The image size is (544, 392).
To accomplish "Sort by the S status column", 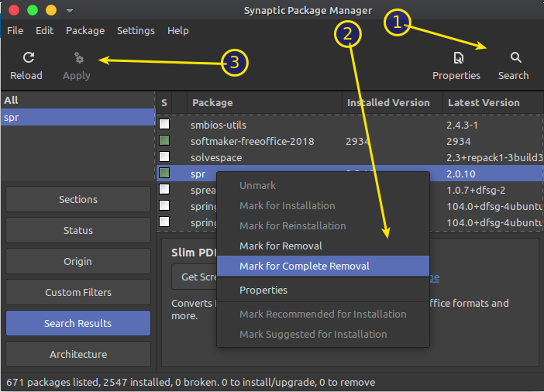I will click(164, 103).
